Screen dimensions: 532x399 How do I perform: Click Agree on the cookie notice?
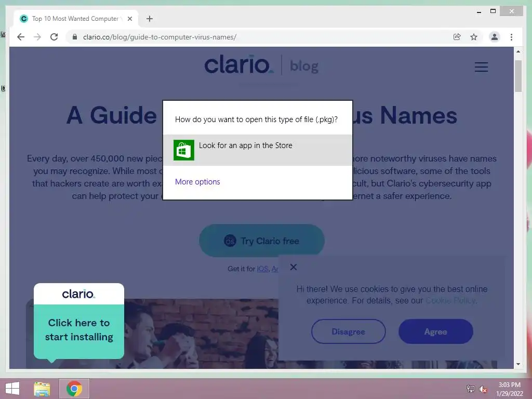click(436, 331)
